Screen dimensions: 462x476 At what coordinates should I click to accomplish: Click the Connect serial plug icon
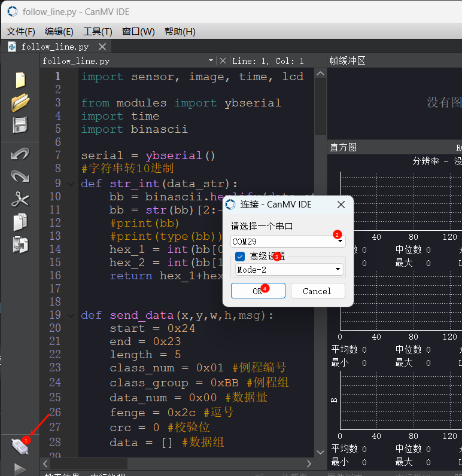(x=20, y=446)
